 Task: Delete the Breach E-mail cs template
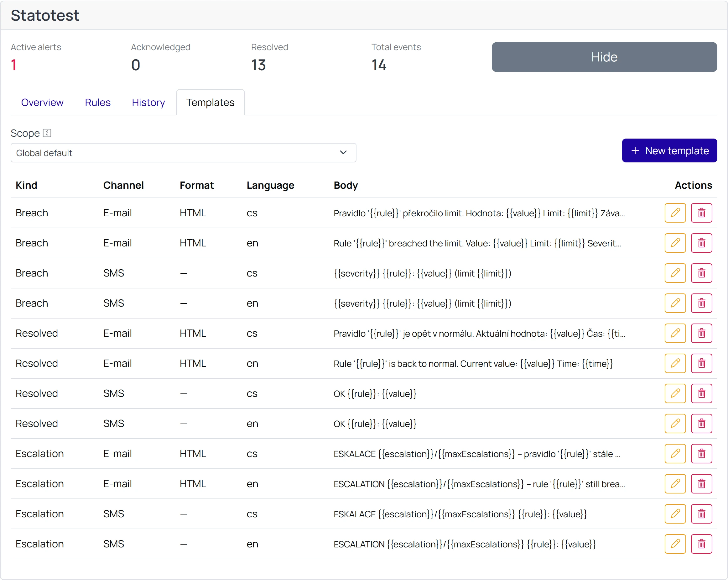tap(701, 213)
